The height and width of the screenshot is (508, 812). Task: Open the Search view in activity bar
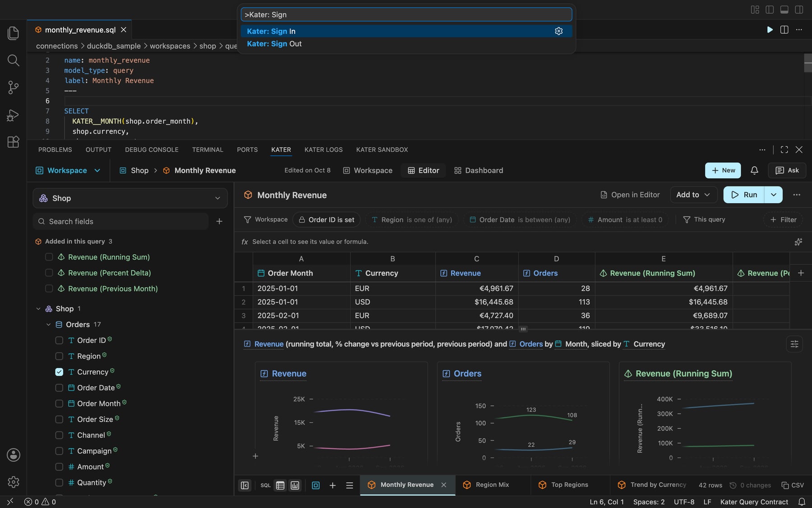click(x=14, y=60)
